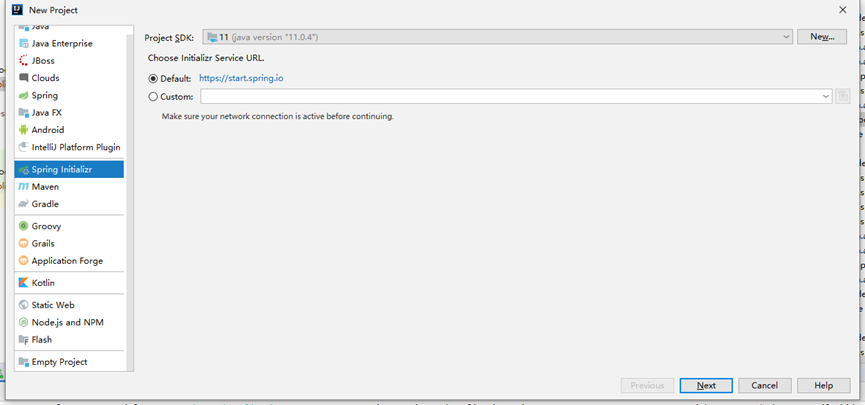Open the Project SDK dropdown
The height and width of the screenshot is (405, 865).
point(498,37)
